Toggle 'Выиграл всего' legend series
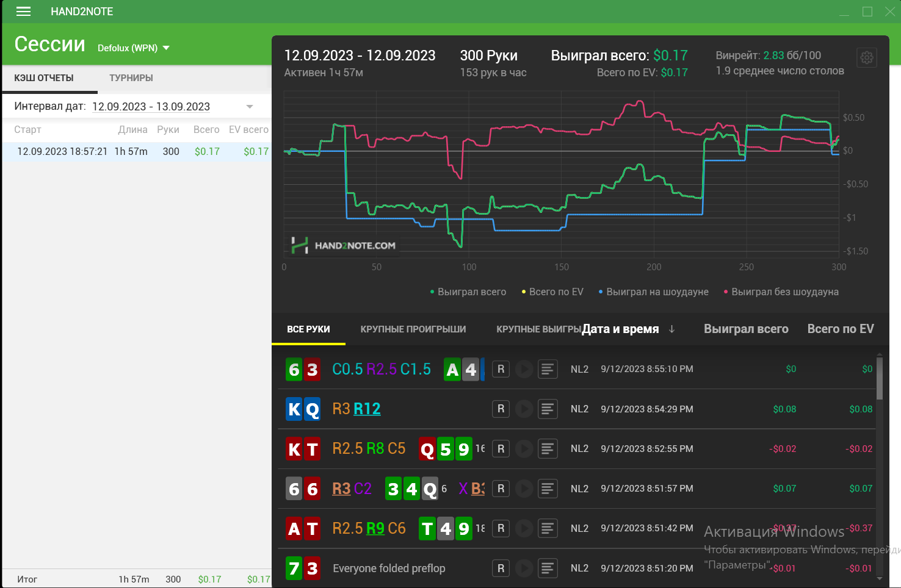 click(468, 292)
